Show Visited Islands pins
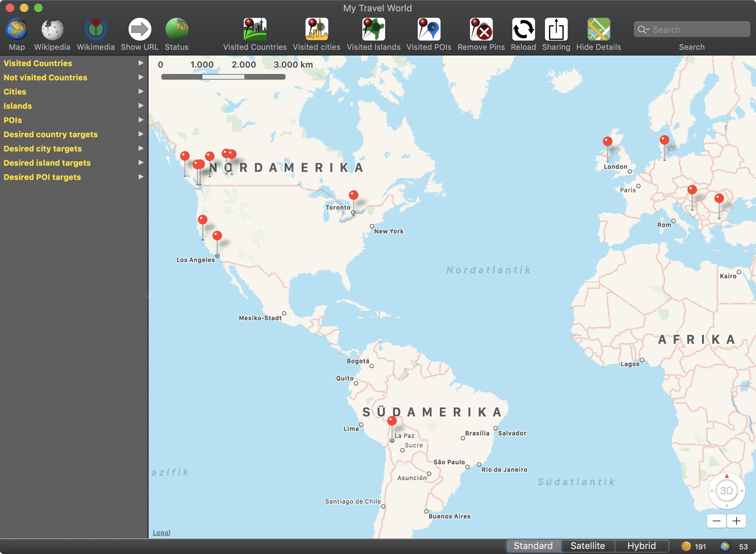The height and width of the screenshot is (554, 756). click(373, 29)
